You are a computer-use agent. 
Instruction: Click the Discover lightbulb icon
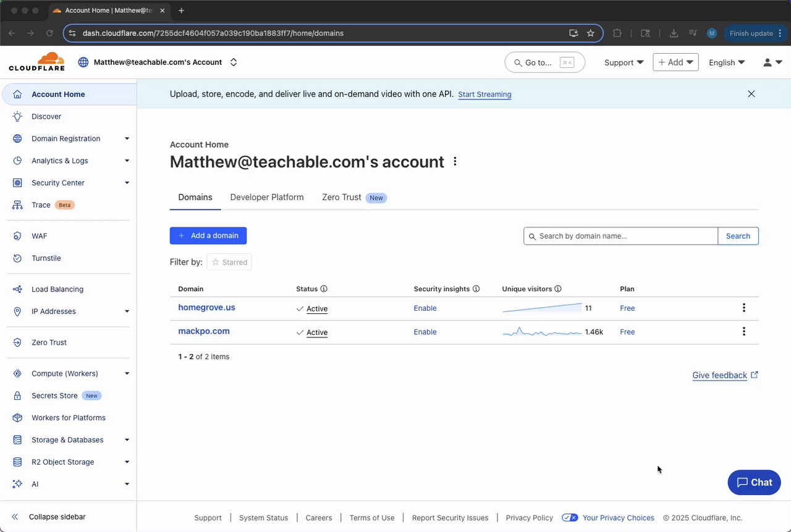(18, 116)
